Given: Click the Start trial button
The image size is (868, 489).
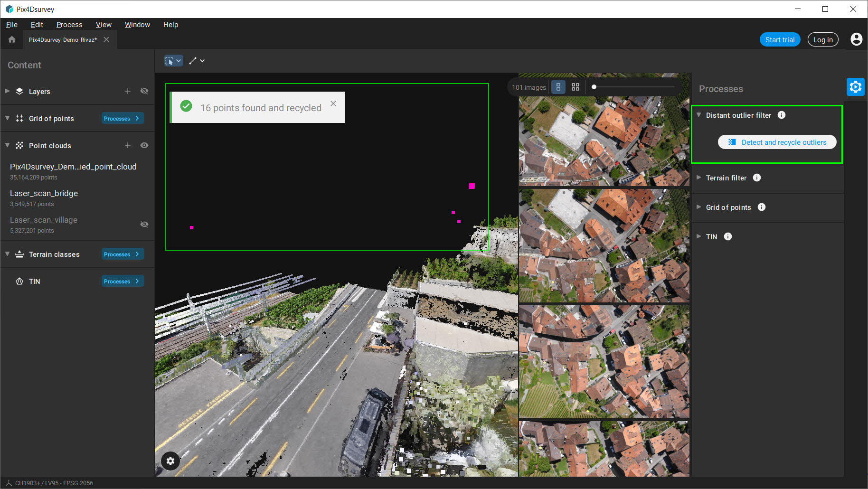Looking at the screenshot, I should tap(780, 40).
